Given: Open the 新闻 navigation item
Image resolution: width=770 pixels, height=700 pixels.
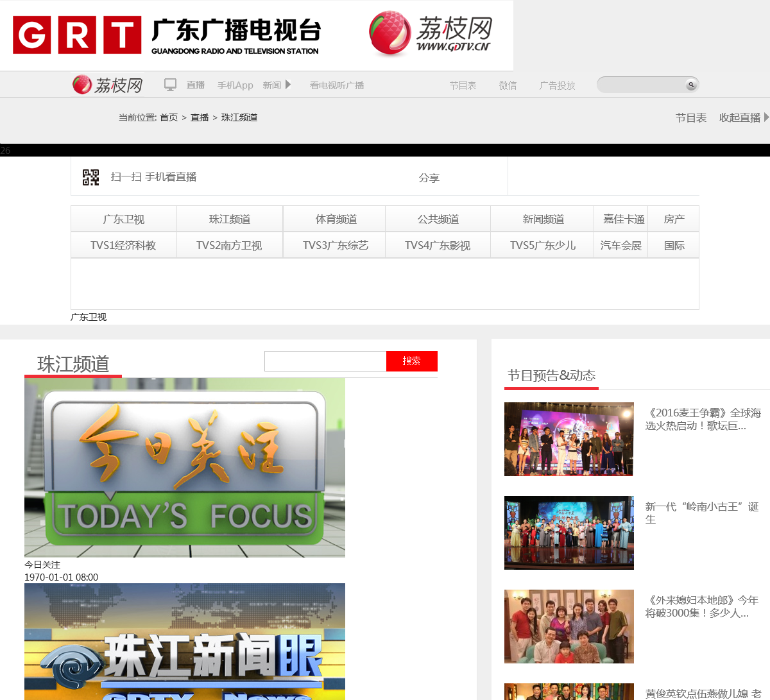Looking at the screenshot, I should [272, 85].
